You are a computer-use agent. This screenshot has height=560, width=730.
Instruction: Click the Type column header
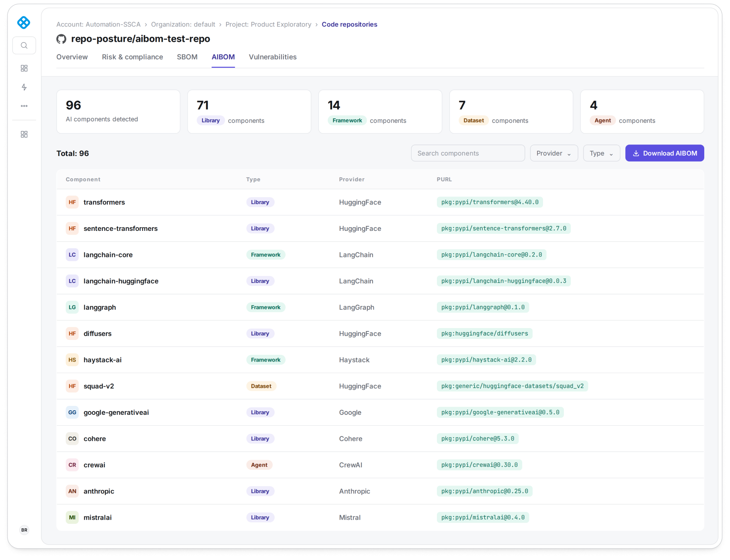253,179
